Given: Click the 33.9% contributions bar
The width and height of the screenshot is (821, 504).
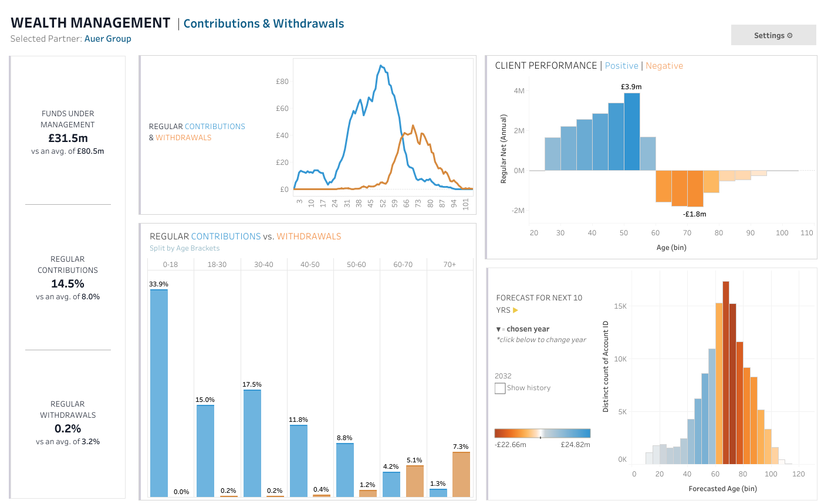Looking at the screenshot, I should tap(159, 393).
